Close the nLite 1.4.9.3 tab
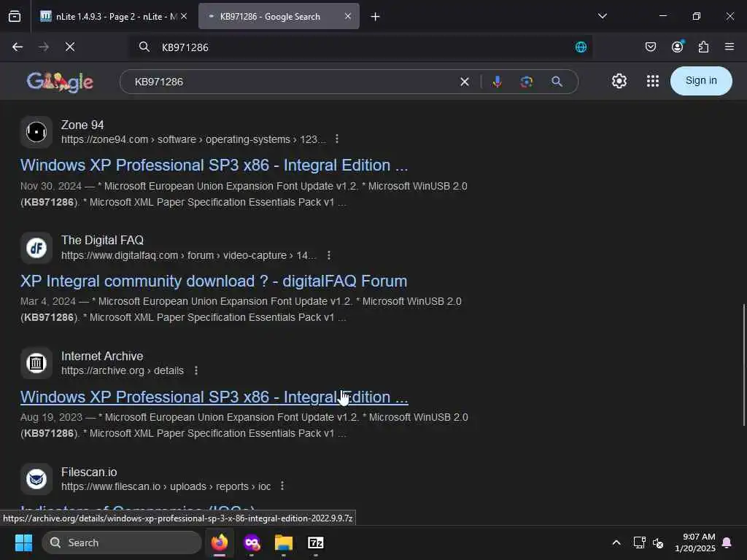 [184, 16]
